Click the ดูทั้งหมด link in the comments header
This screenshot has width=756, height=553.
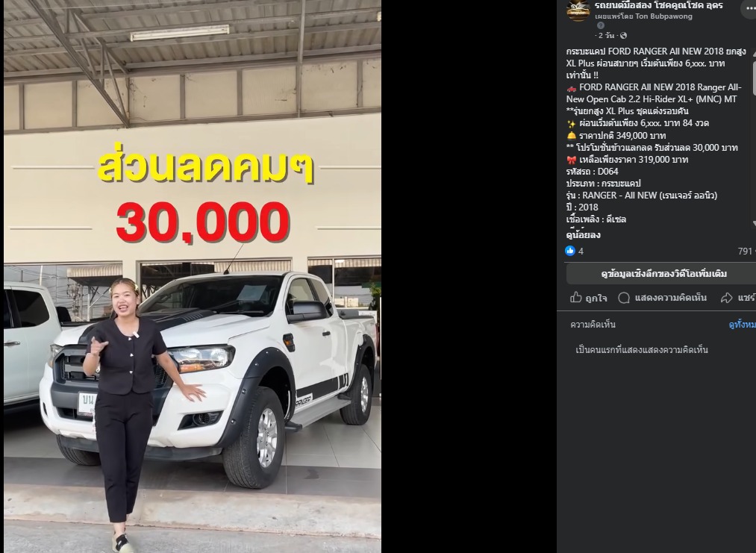click(x=742, y=325)
